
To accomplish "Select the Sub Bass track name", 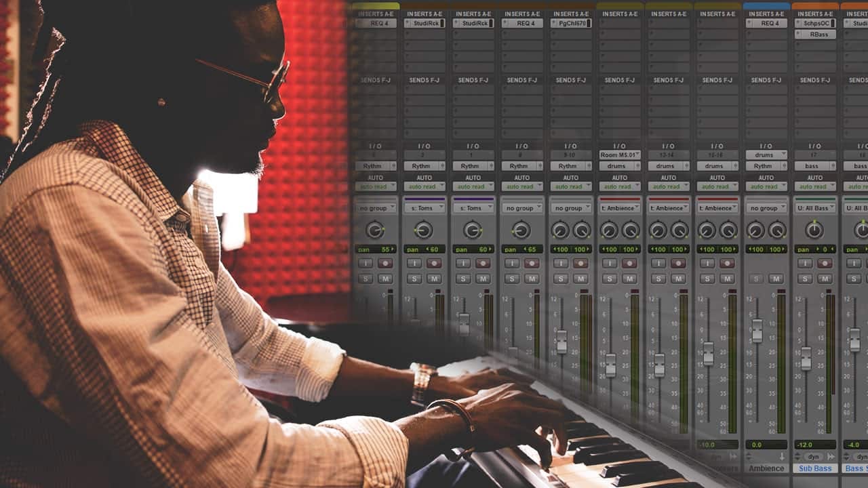I will (x=815, y=468).
